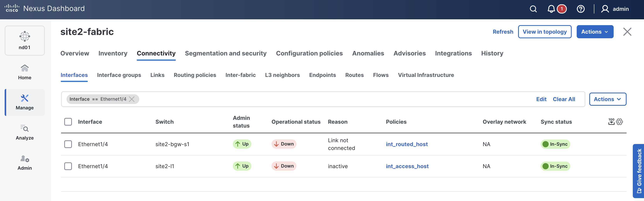Switch to the Links sub-tab

click(157, 75)
